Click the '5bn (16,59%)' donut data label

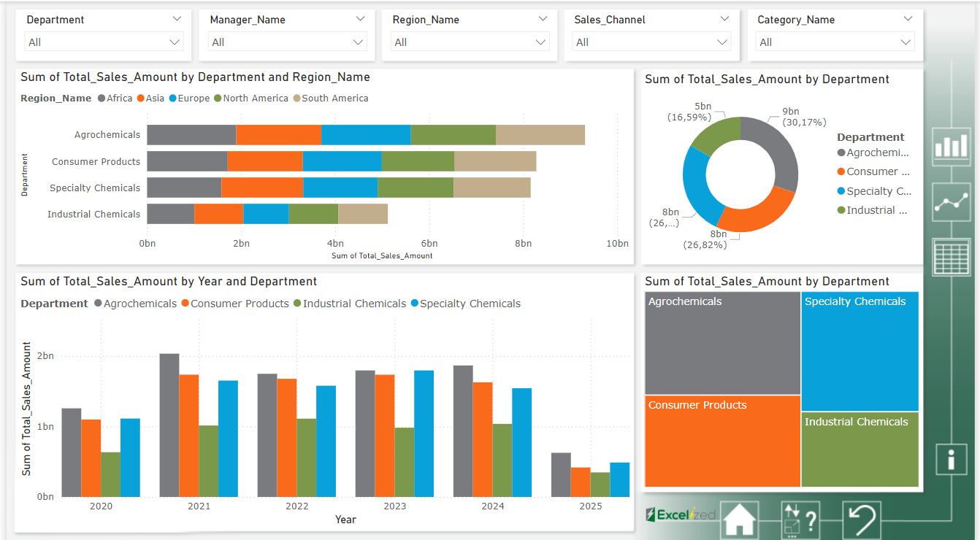pos(689,112)
